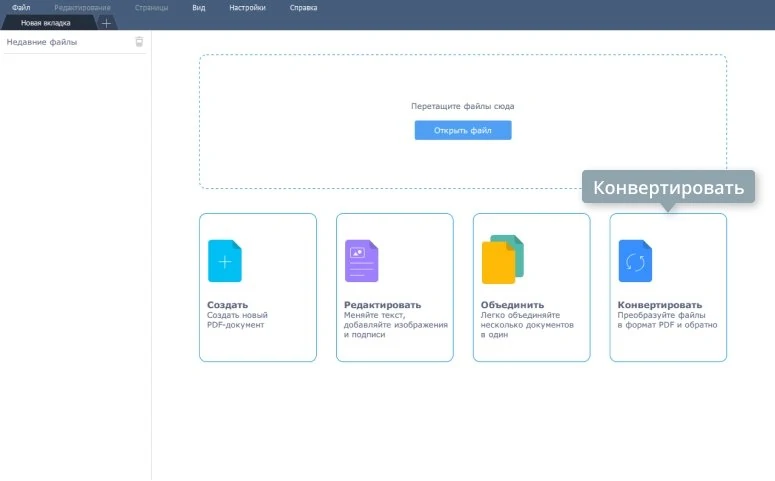Click the Объединить card title
The height and width of the screenshot is (481, 775).
click(x=512, y=305)
